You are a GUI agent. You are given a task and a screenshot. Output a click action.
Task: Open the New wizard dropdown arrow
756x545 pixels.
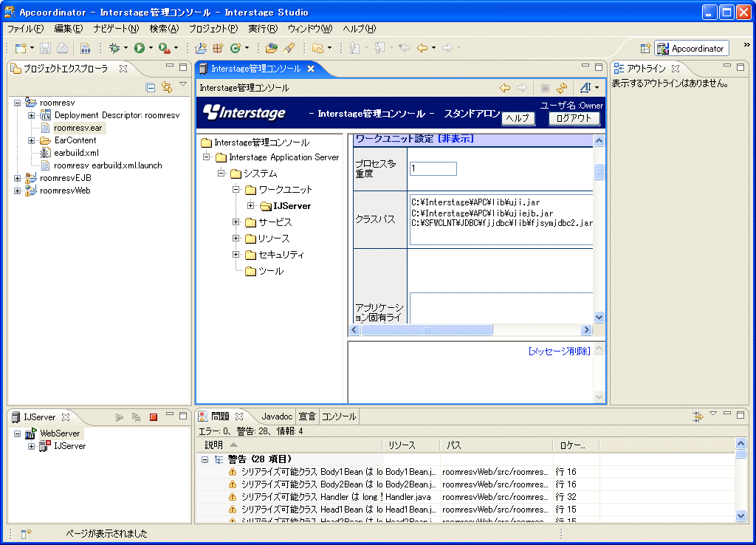32,48
